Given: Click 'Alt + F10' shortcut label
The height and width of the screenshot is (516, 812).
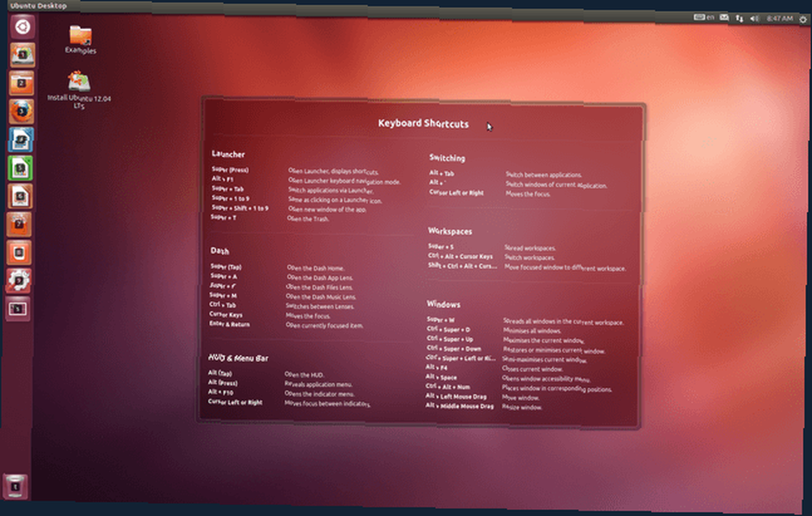Looking at the screenshot, I should click(x=221, y=392).
